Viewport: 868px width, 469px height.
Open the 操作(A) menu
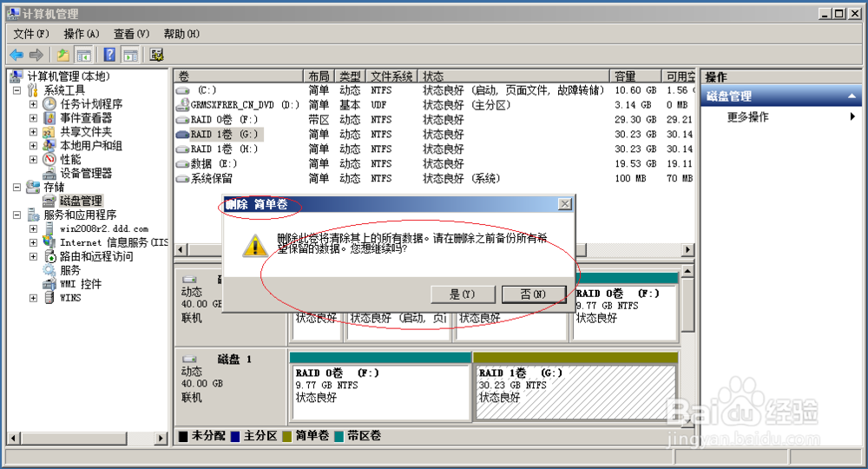coord(82,34)
